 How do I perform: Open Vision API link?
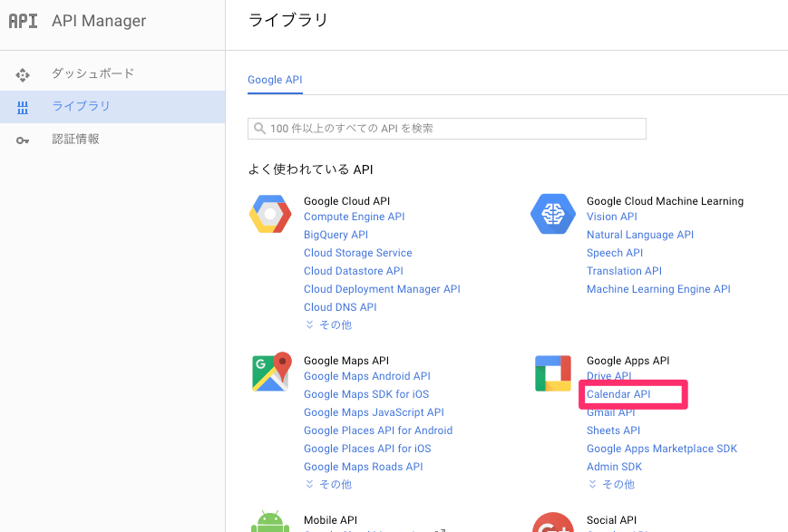tap(611, 217)
